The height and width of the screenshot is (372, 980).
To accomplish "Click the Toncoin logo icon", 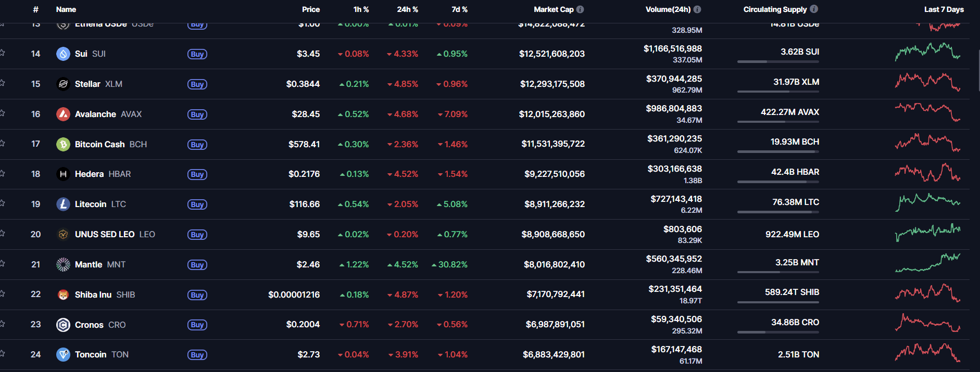I will [x=63, y=354].
